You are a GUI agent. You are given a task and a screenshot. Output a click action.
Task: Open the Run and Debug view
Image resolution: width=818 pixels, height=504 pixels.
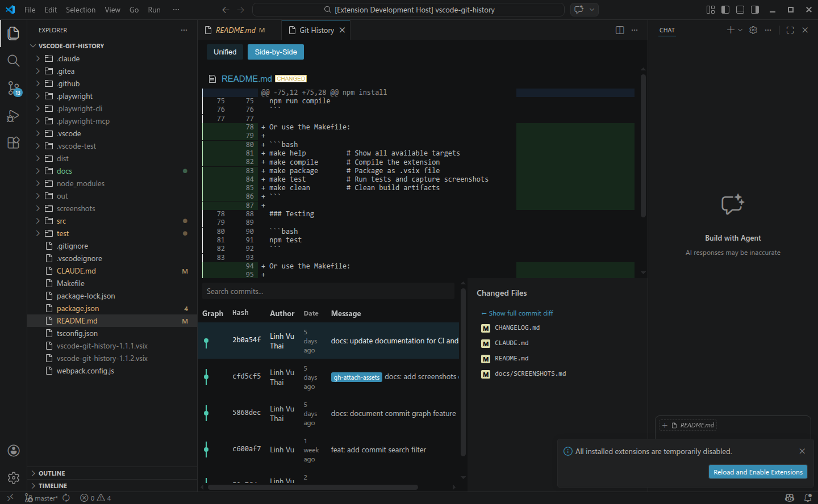point(14,115)
